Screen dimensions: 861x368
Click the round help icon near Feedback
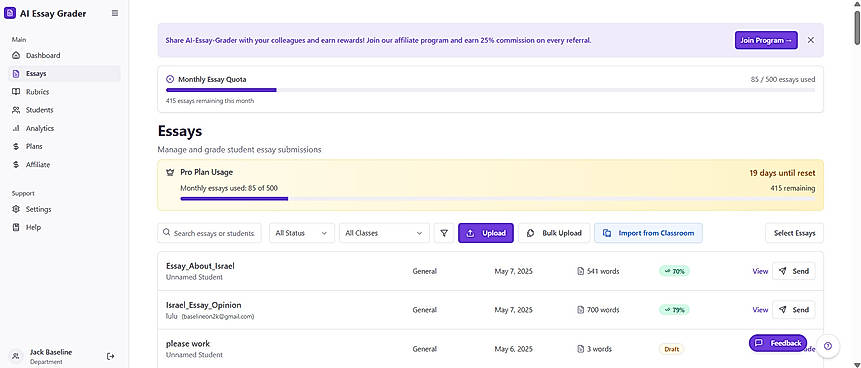click(x=828, y=345)
